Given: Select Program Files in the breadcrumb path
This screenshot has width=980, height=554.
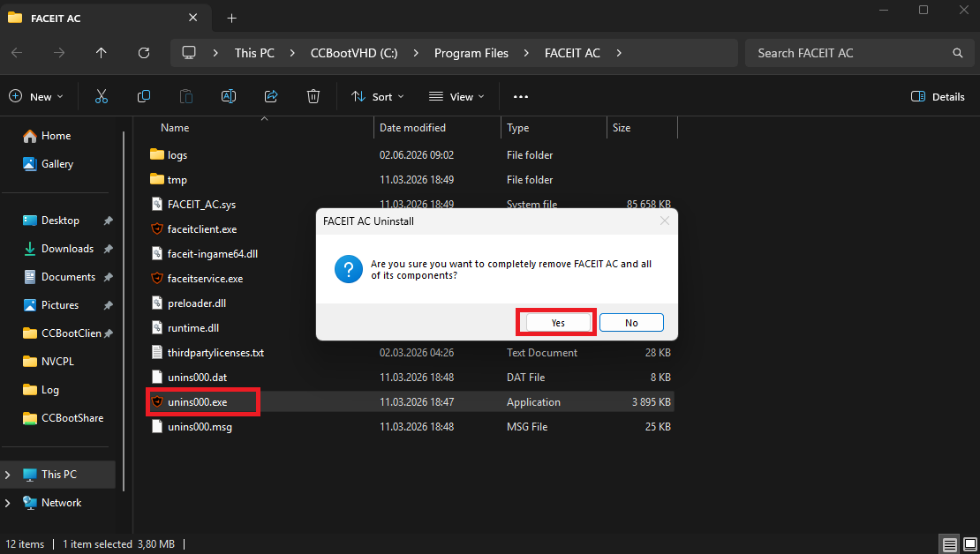Looking at the screenshot, I should [x=471, y=53].
